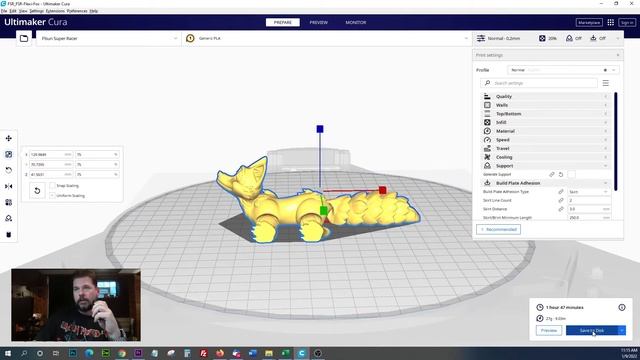The width and height of the screenshot is (640, 360).
Task: Toggle the Generate Support checkbox
Action: point(571,174)
